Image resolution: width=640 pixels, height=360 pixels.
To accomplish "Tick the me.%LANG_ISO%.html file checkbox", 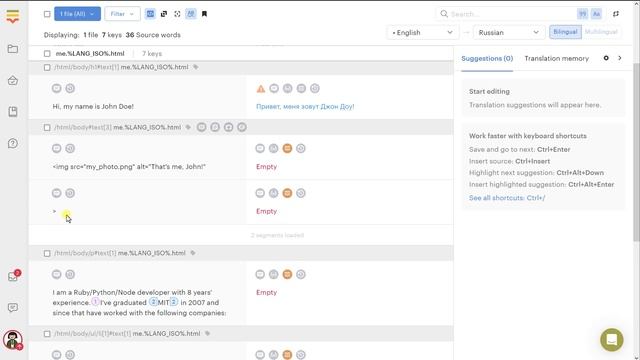I will coord(47,53).
